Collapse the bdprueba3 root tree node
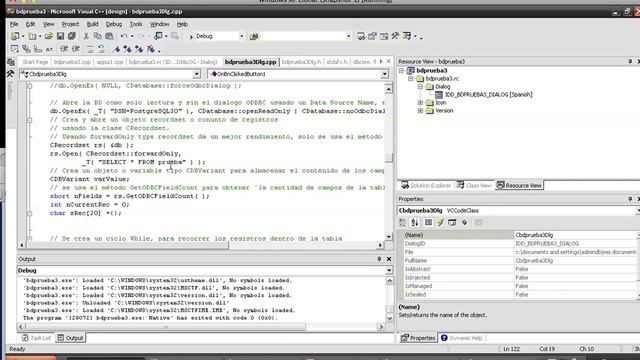The image size is (640, 360). coord(402,71)
